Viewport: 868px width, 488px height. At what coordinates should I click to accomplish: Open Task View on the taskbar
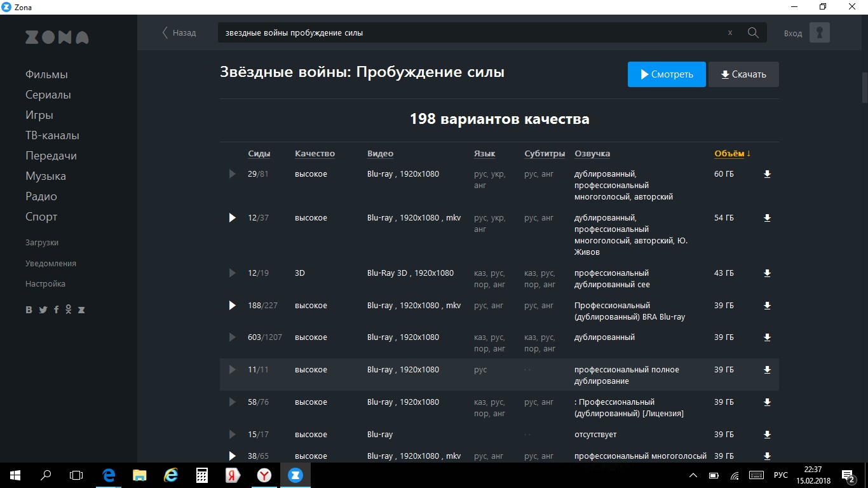coord(76,475)
